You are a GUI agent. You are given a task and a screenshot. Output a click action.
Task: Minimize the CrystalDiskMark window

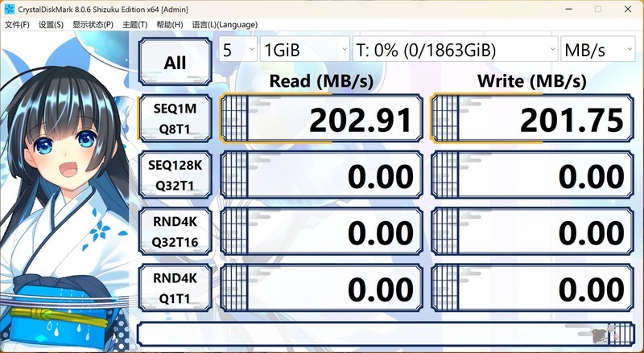[568, 9]
